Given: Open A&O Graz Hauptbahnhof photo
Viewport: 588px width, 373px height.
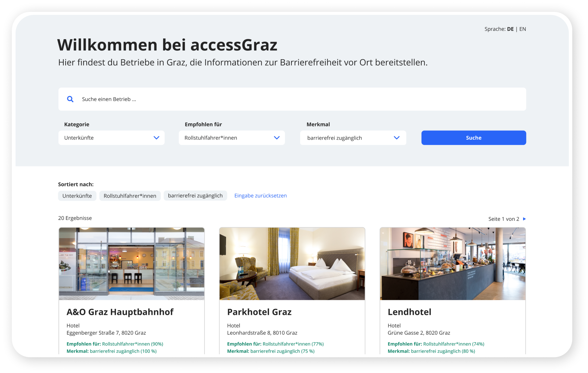Looking at the screenshot, I should (132, 264).
